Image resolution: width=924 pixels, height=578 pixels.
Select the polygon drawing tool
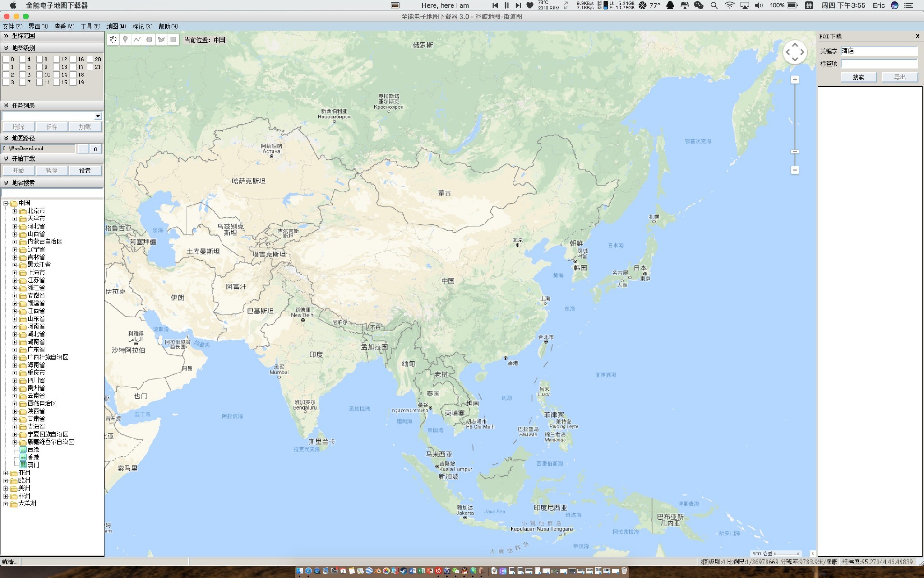[161, 40]
